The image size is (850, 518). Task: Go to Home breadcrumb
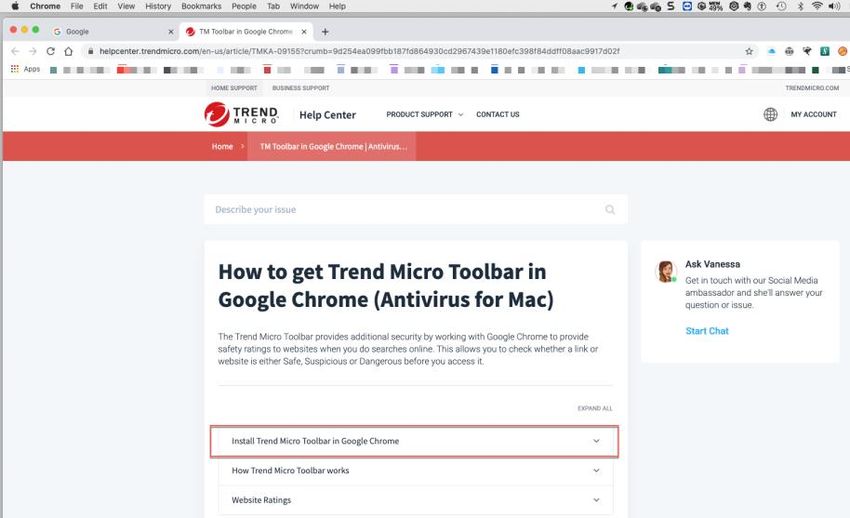coord(222,146)
